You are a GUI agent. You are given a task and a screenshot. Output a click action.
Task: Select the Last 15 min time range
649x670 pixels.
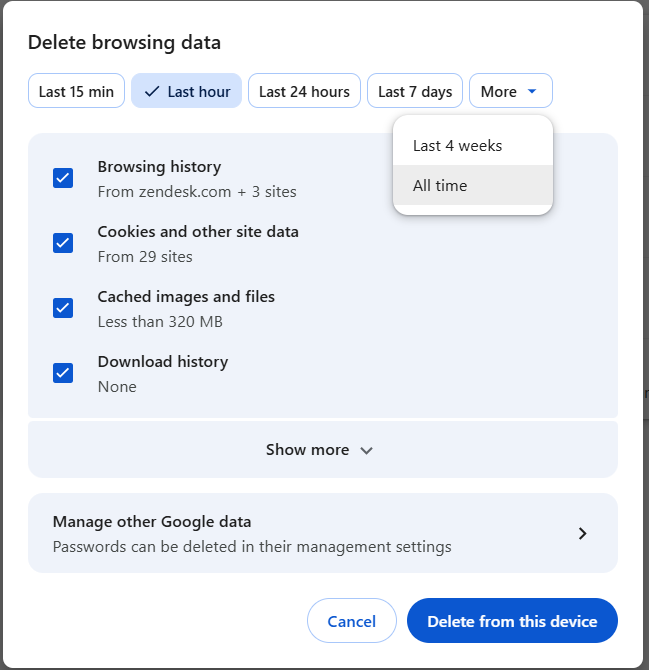[76, 91]
